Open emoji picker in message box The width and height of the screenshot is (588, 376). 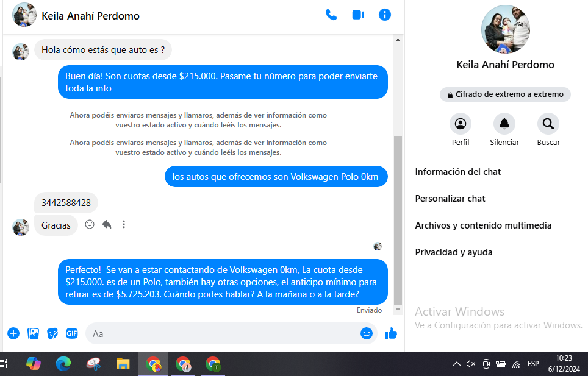pyautogui.click(x=367, y=333)
